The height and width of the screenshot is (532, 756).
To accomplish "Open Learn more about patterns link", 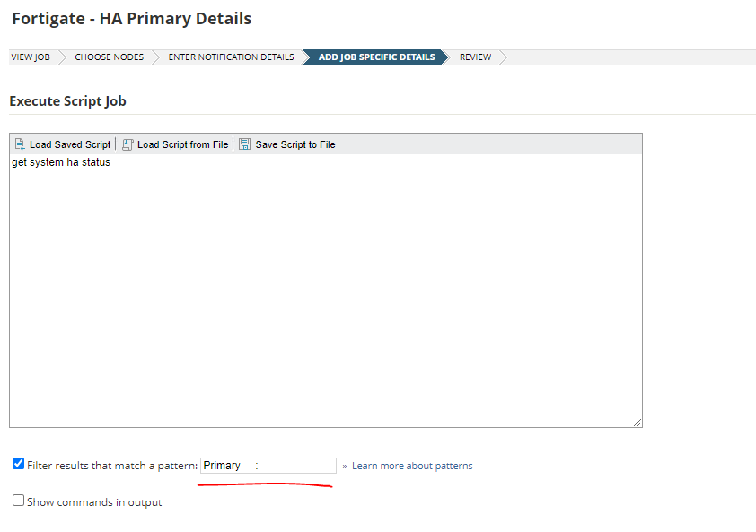I will coord(412,466).
